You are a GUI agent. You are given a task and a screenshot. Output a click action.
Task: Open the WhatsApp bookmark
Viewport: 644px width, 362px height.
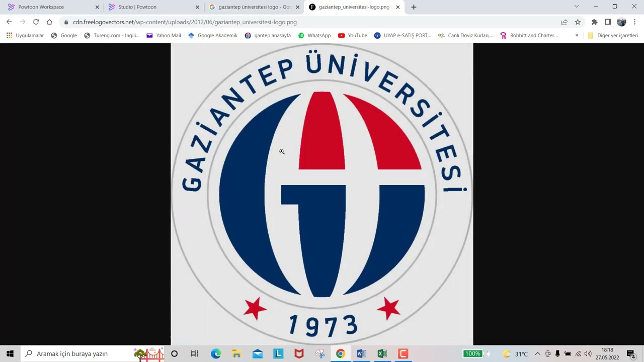click(x=314, y=35)
